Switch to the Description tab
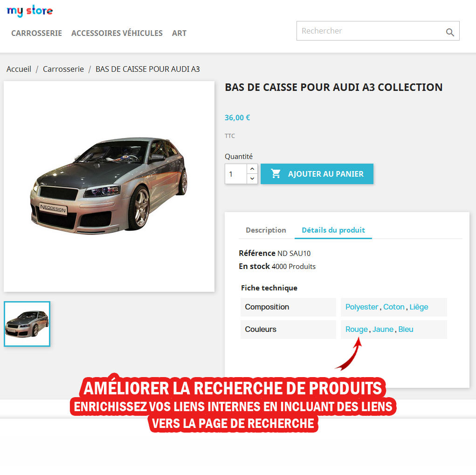Screen dimensions: 476x475 [266, 230]
